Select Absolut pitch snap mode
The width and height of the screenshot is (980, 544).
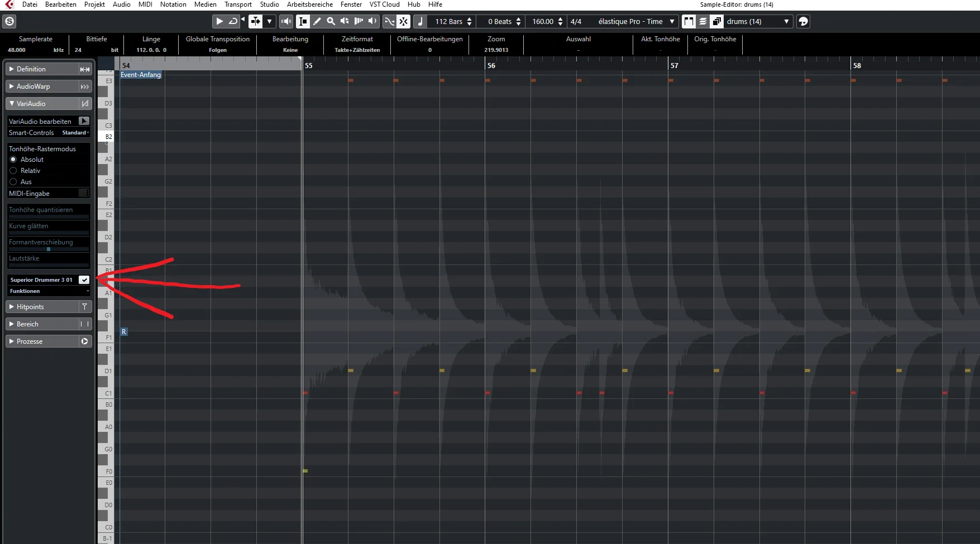tap(13, 160)
